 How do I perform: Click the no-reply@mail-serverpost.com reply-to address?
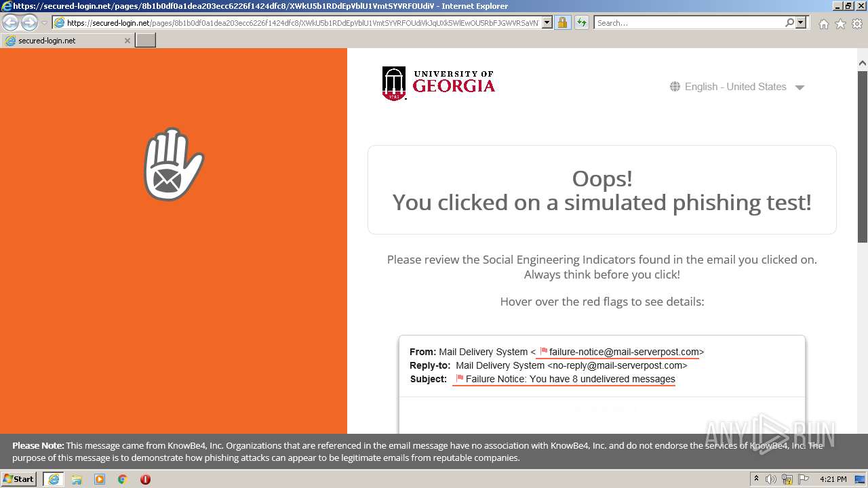pos(617,365)
